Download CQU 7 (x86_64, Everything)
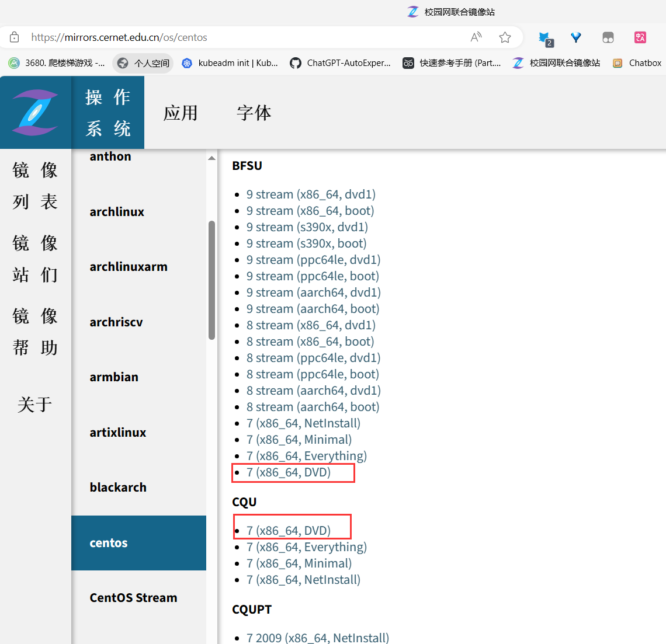Image resolution: width=666 pixels, height=644 pixels. 307,547
